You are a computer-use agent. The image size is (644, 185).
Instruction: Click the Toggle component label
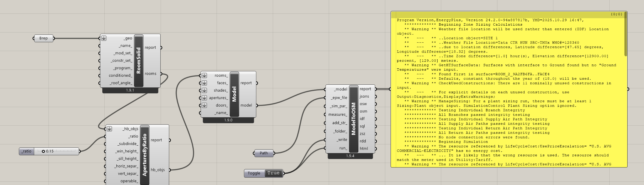(254, 173)
